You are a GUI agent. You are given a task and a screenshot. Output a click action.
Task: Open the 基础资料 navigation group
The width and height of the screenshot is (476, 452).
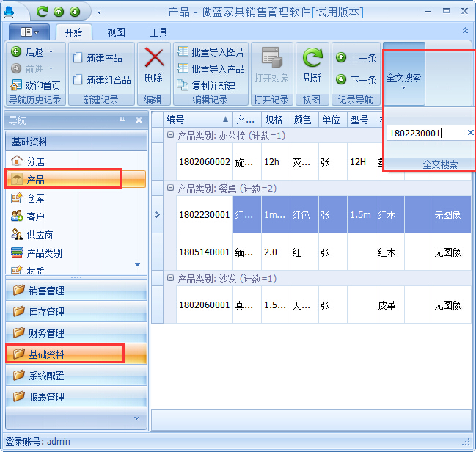tap(76, 354)
